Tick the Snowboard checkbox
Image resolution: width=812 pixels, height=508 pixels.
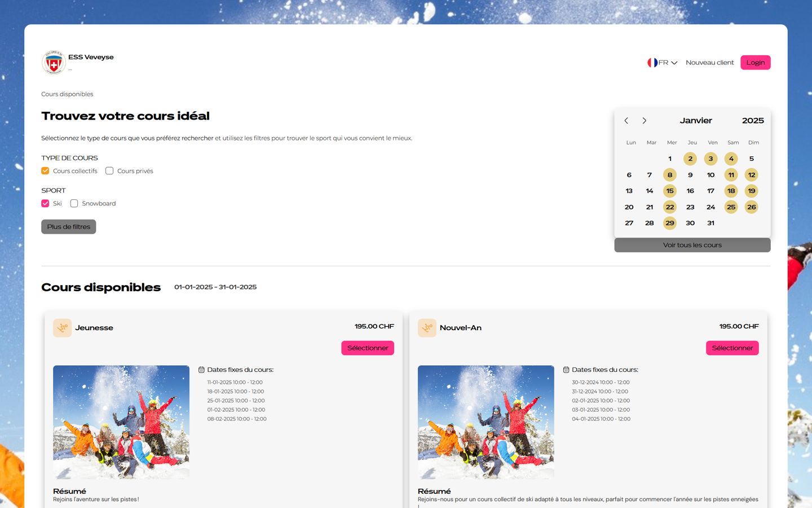pos(74,204)
